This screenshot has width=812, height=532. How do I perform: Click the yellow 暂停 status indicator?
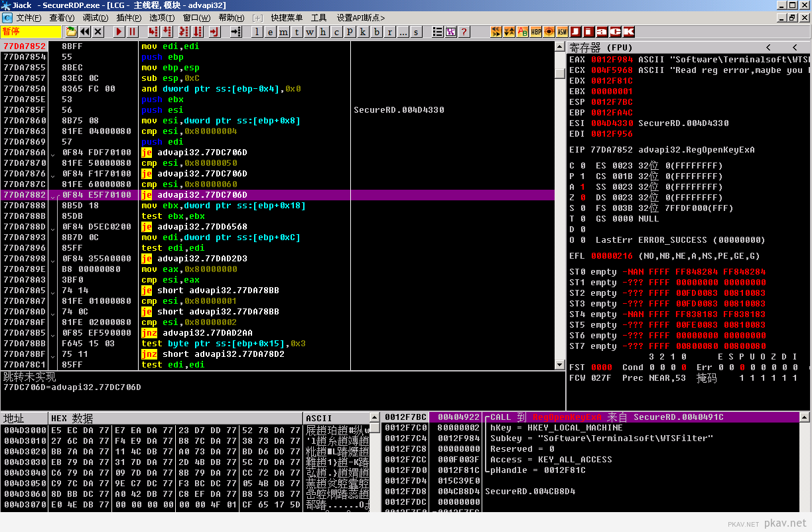(x=31, y=32)
